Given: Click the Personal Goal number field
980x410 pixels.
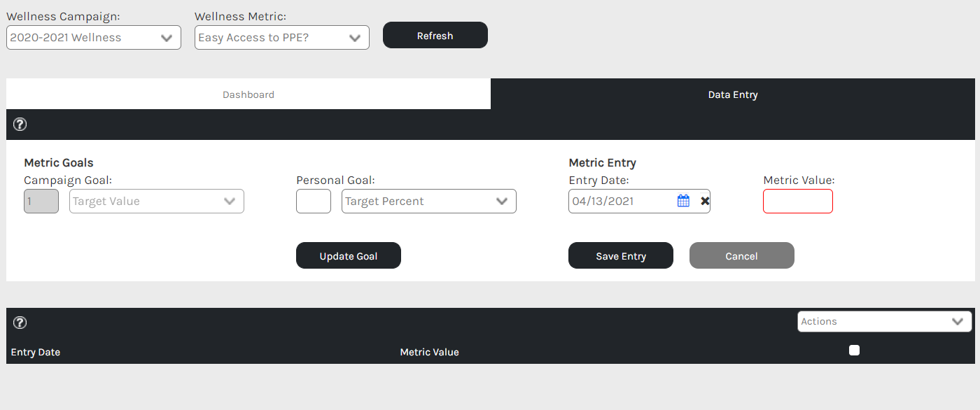Looking at the screenshot, I should click(x=314, y=202).
